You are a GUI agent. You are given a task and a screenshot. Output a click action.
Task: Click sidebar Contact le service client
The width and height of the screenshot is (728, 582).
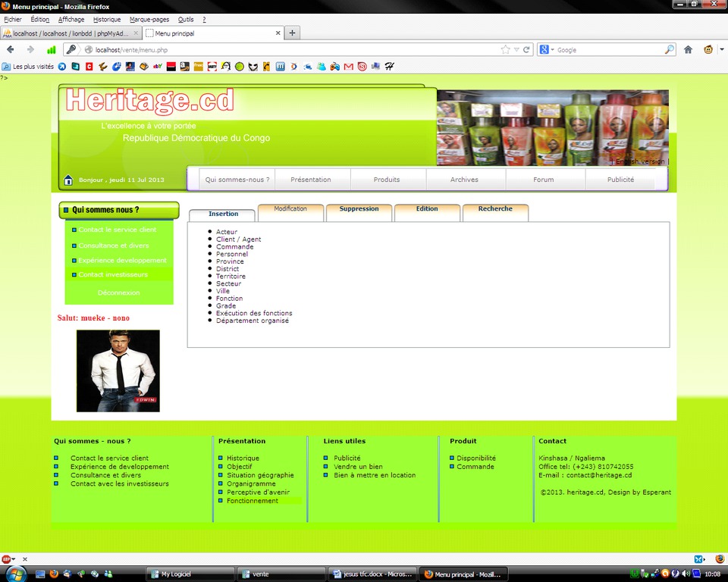(x=117, y=230)
